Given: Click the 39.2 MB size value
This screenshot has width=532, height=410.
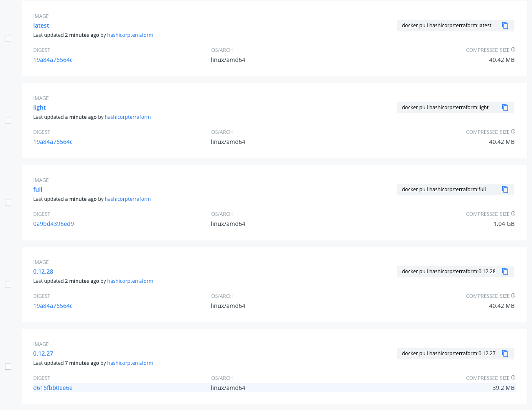Looking at the screenshot, I should tap(504, 388).
